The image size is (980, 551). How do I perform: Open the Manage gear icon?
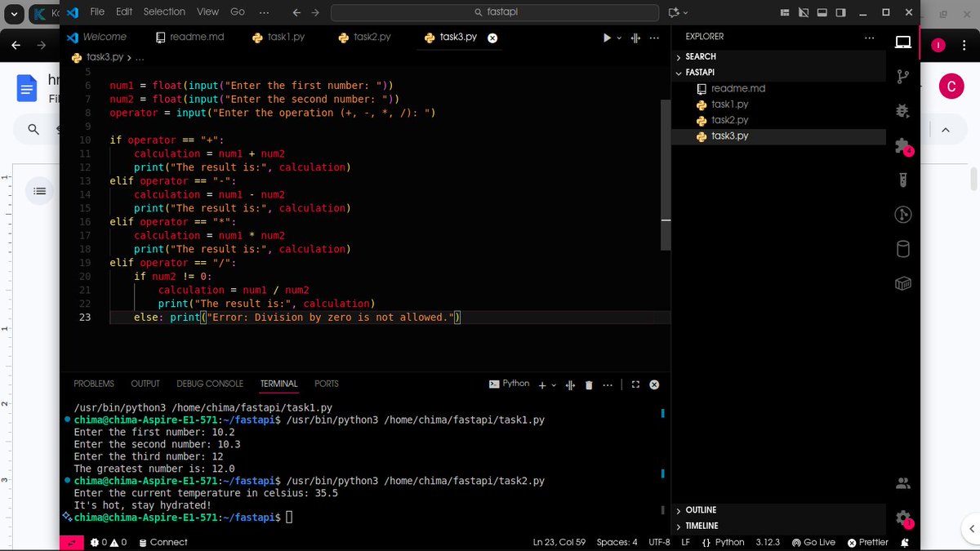pos(902,518)
